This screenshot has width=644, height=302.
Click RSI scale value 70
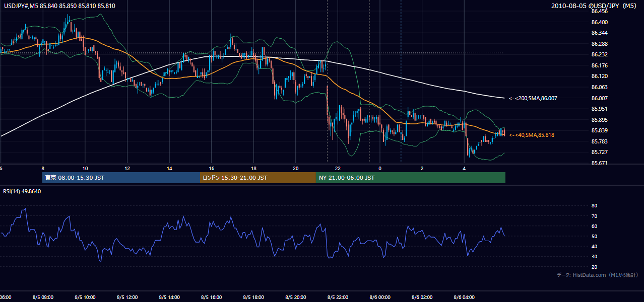pos(595,216)
